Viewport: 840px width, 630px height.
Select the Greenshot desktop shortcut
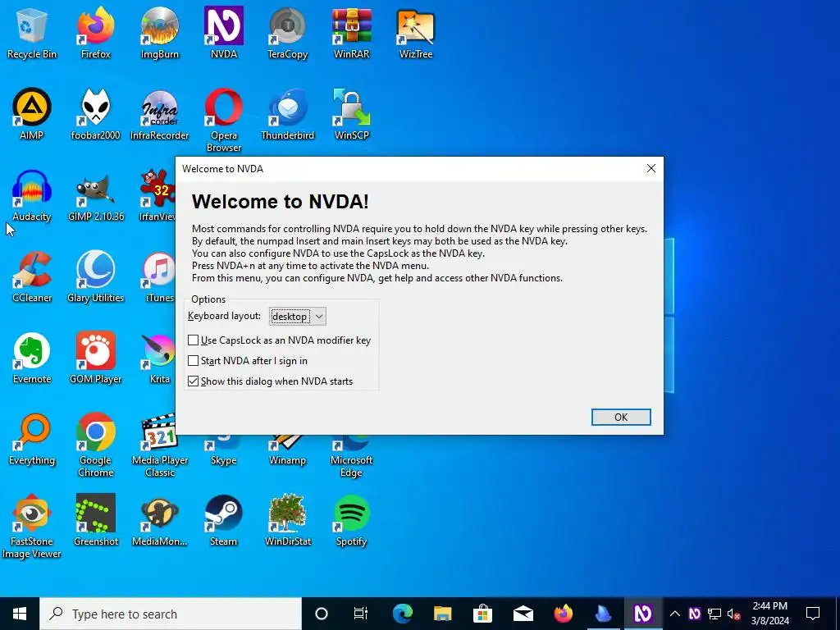click(x=95, y=520)
